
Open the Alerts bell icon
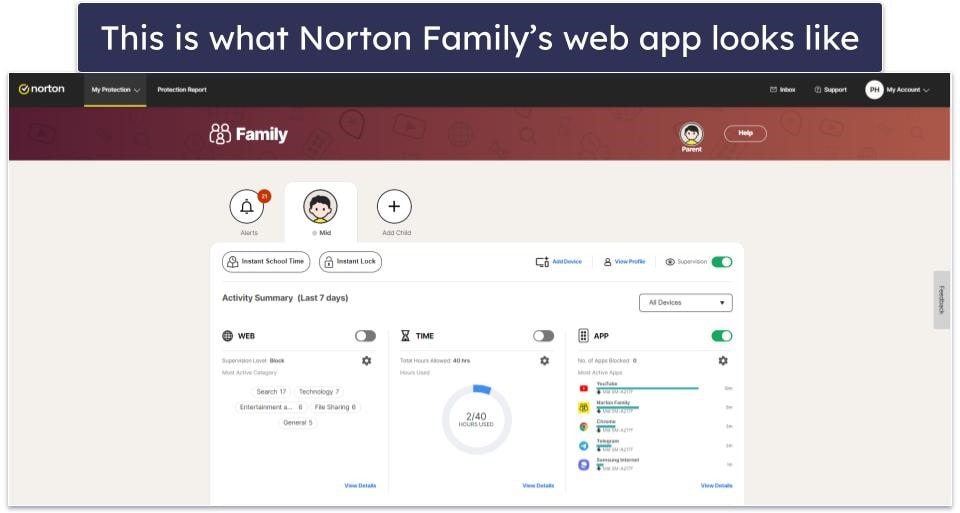(x=247, y=207)
